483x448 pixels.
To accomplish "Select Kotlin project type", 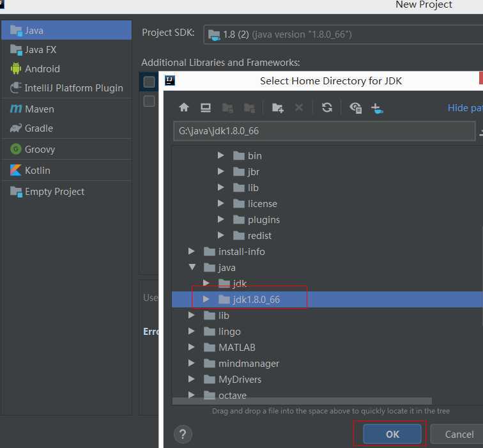I will pos(66,171).
